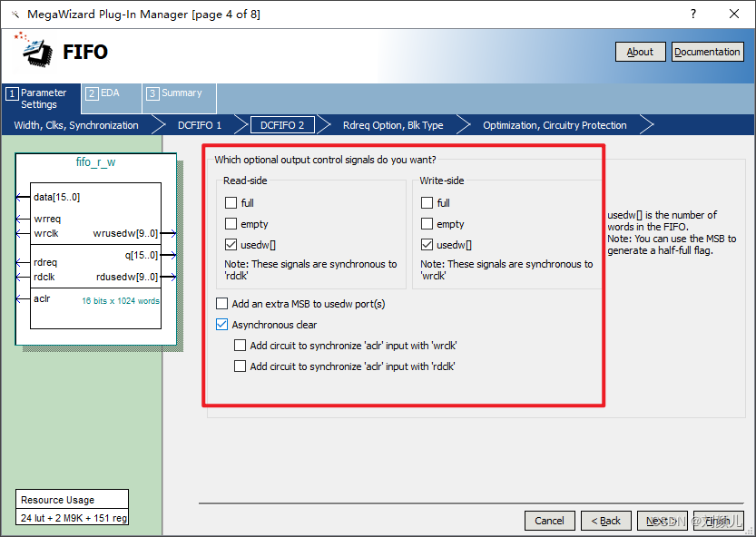This screenshot has height=537, width=756.
Task: Enable Write-side empty signal checkbox
Action: pos(427,224)
